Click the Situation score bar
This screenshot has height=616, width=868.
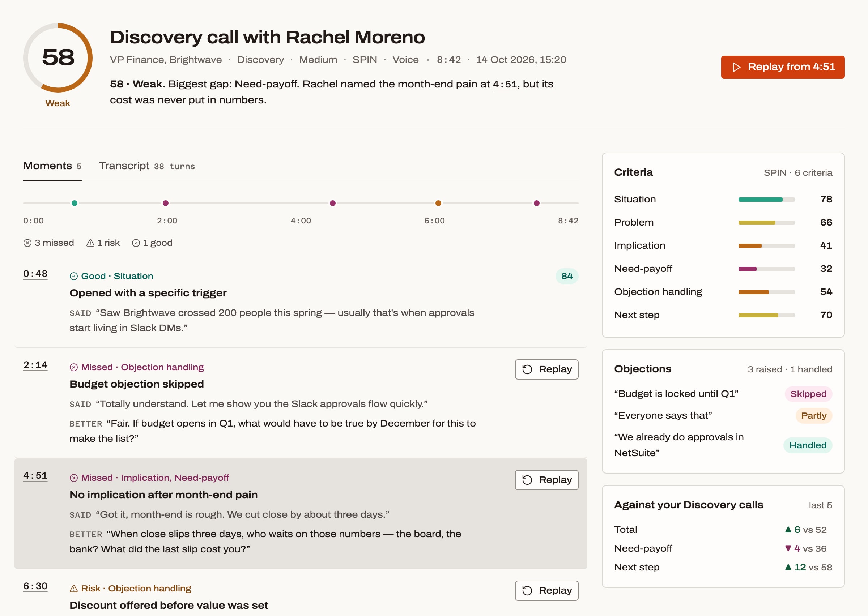pos(766,200)
